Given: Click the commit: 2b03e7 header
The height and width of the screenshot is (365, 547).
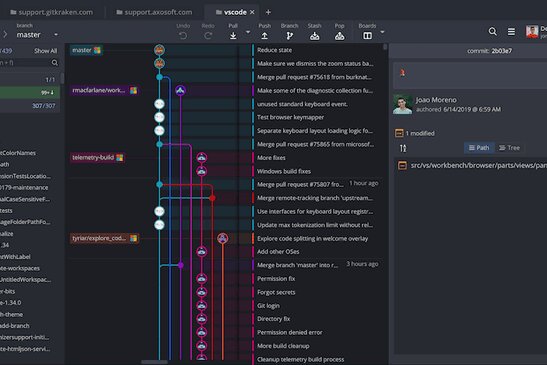Looking at the screenshot, I should [x=489, y=51].
